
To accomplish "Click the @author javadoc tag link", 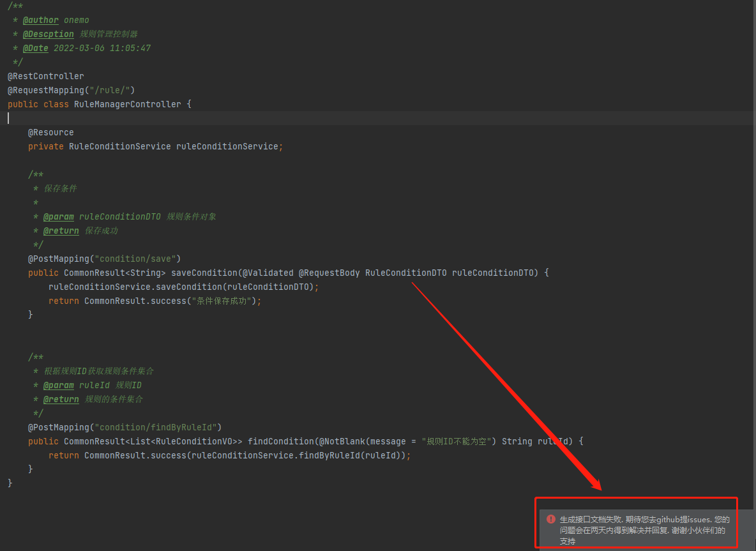I will (40, 20).
